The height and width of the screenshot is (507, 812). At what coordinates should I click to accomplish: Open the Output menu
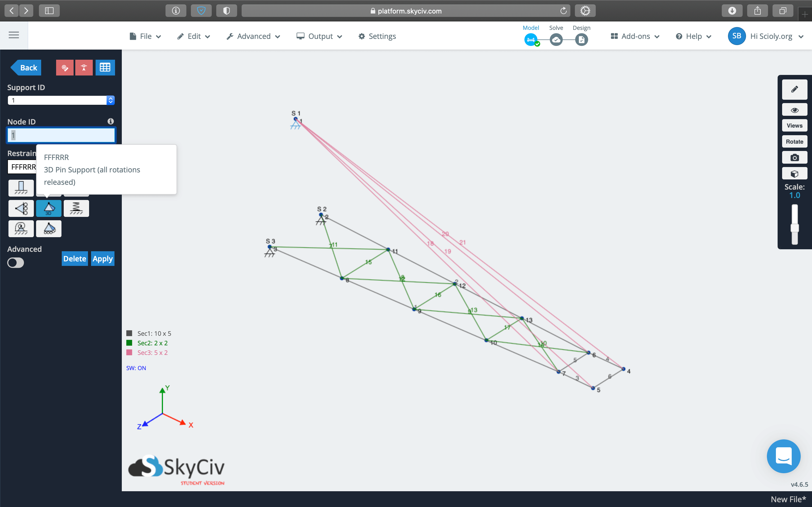click(x=319, y=36)
